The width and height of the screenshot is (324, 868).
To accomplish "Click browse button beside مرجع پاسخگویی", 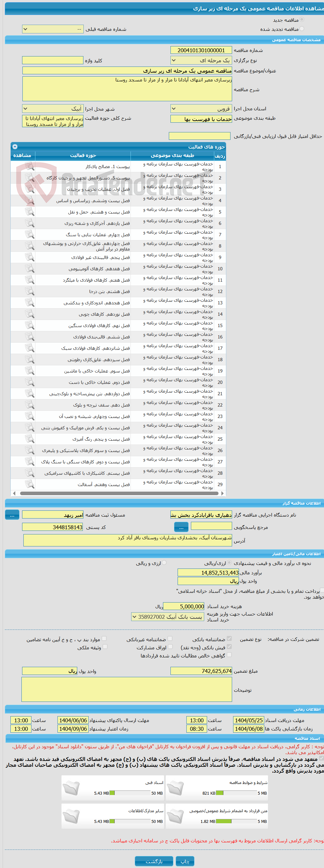I will point(181,527).
